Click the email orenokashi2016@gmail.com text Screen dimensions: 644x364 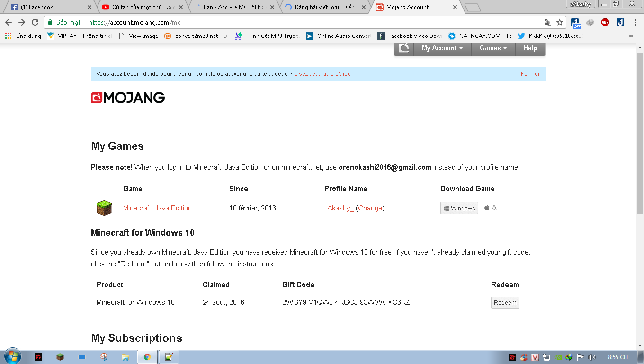click(x=385, y=167)
